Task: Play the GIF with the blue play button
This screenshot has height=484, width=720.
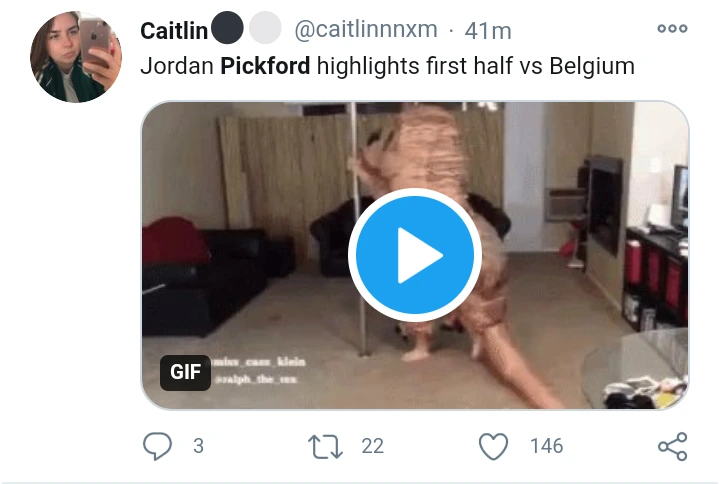Action: (x=415, y=255)
